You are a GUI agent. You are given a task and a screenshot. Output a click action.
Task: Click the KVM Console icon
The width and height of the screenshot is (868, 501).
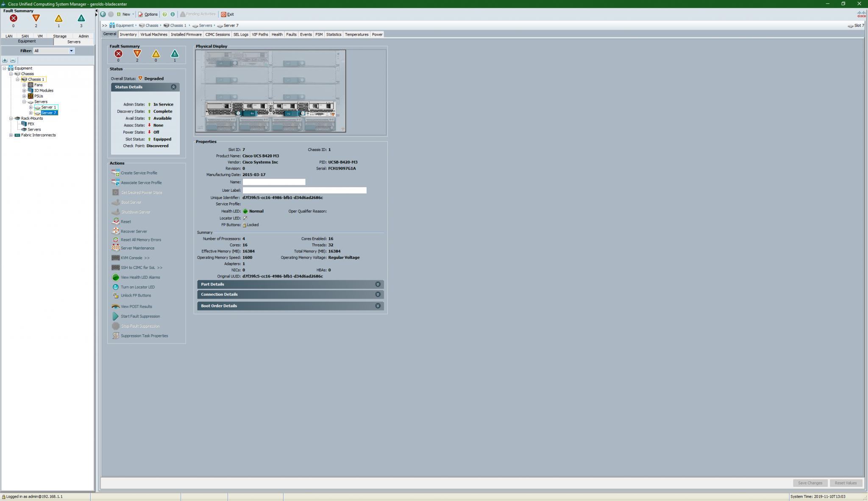115,257
